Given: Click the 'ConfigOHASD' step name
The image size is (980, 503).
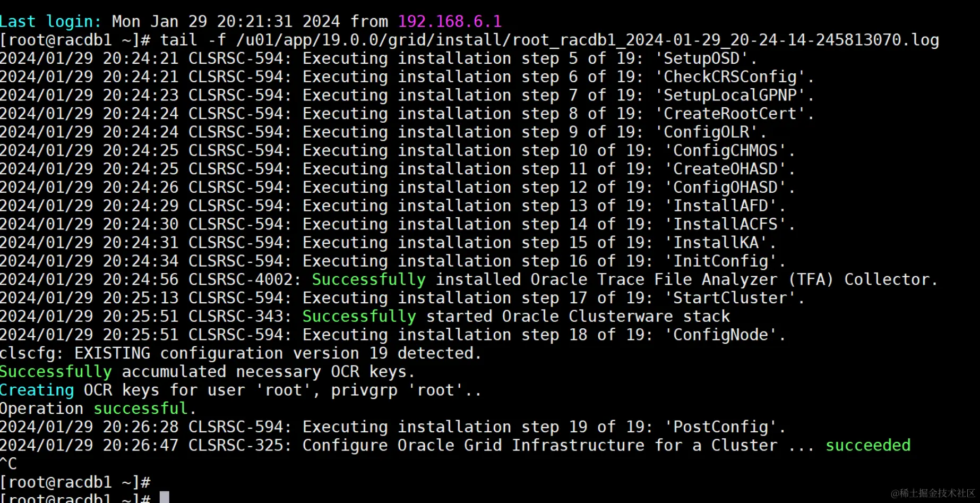Looking at the screenshot, I should (x=725, y=187).
